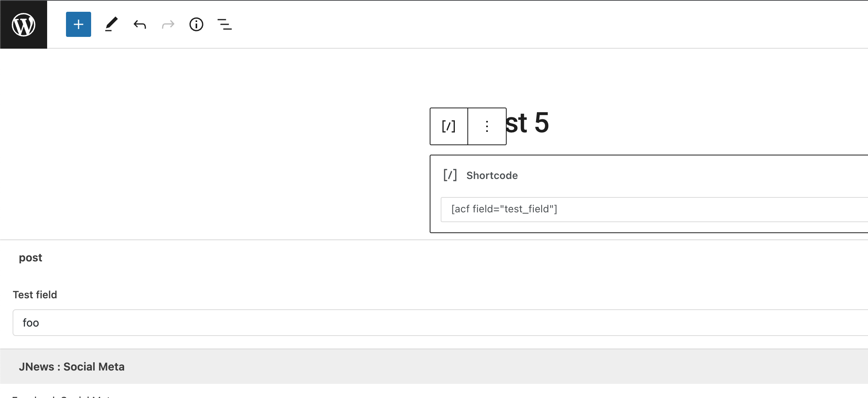This screenshot has width=868, height=398.
Task: Open the List View outline
Action: click(x=225, y=24)
